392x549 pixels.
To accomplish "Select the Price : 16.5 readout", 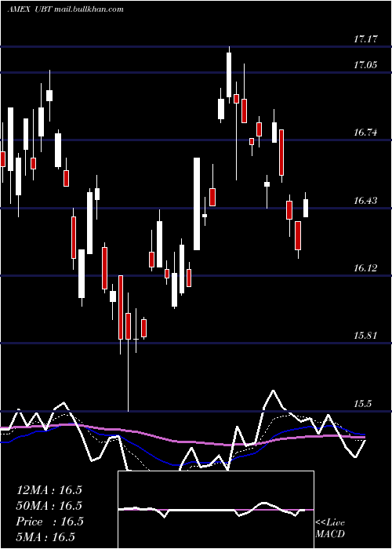I will [49, 522].
